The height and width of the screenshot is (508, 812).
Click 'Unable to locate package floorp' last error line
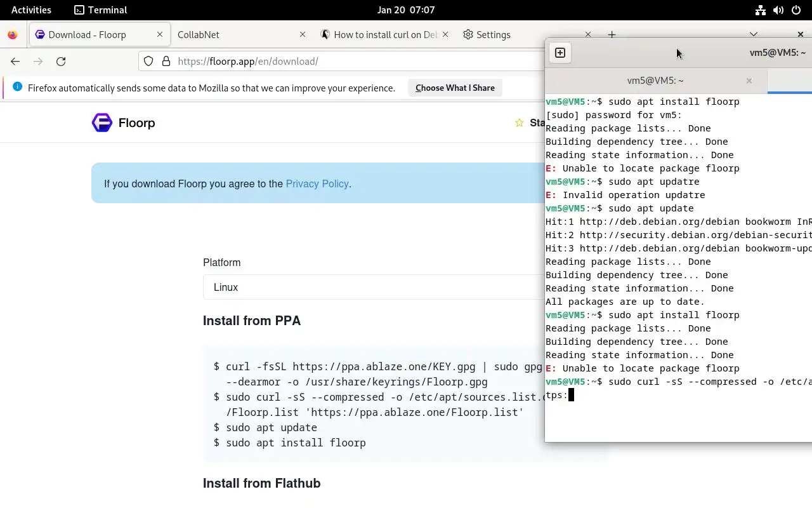(x=643, y=368)
